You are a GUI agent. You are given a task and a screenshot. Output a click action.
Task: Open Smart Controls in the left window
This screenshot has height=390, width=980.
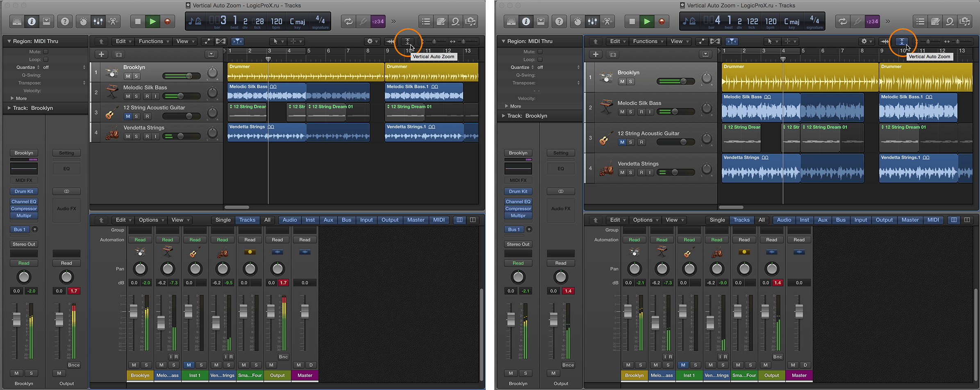click(83, 21)
